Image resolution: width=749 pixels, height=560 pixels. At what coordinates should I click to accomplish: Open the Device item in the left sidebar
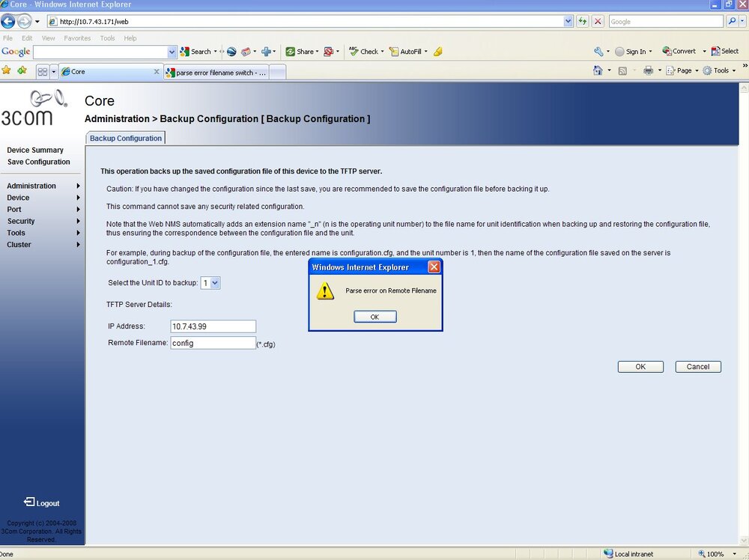tap(18, 198)
